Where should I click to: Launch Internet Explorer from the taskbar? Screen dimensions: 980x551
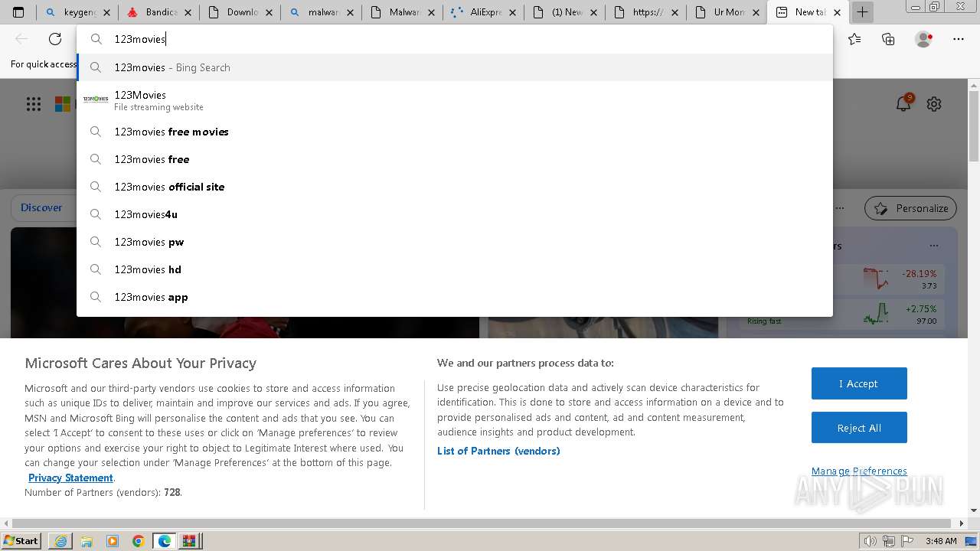60,541
